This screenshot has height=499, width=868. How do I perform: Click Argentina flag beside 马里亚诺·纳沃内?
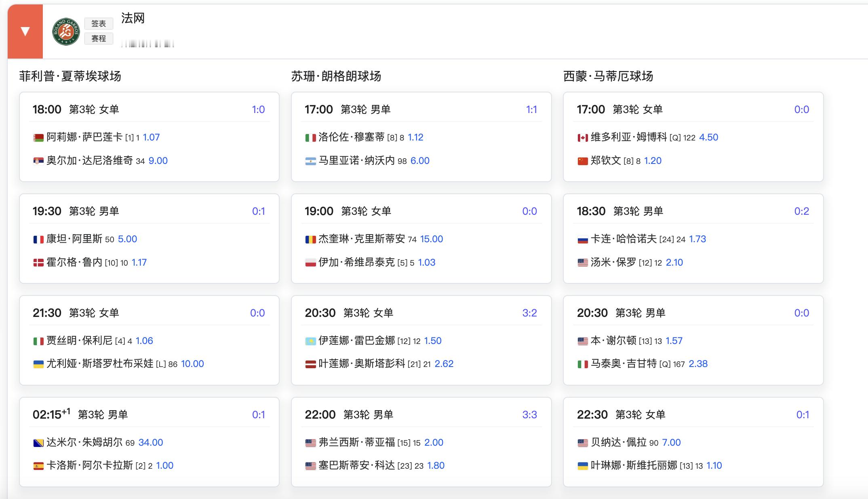coord(310,161)
